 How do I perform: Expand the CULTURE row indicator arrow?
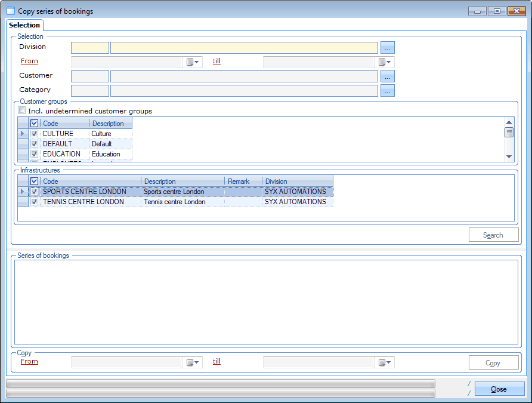click(x=23, y=134)
